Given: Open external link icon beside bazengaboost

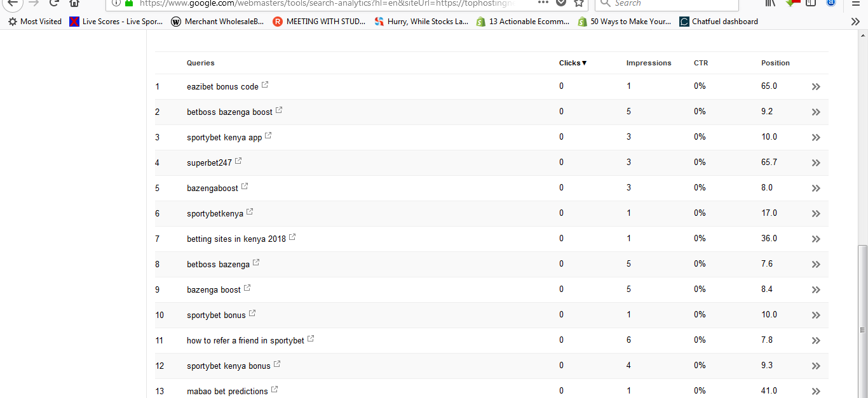Looking at the screenshot, I should tap(245, 187).
